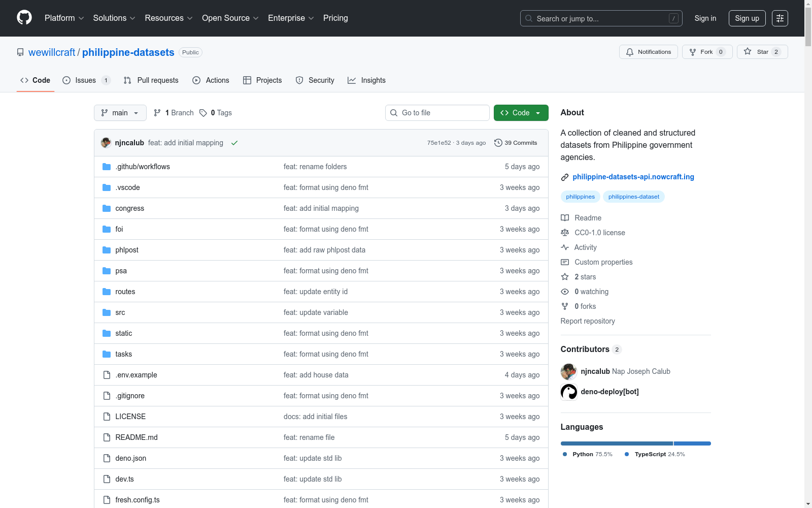Open the Pull requests tab
Screen dimensions: 812x508
pyautogui.click(x=151, y=80)
